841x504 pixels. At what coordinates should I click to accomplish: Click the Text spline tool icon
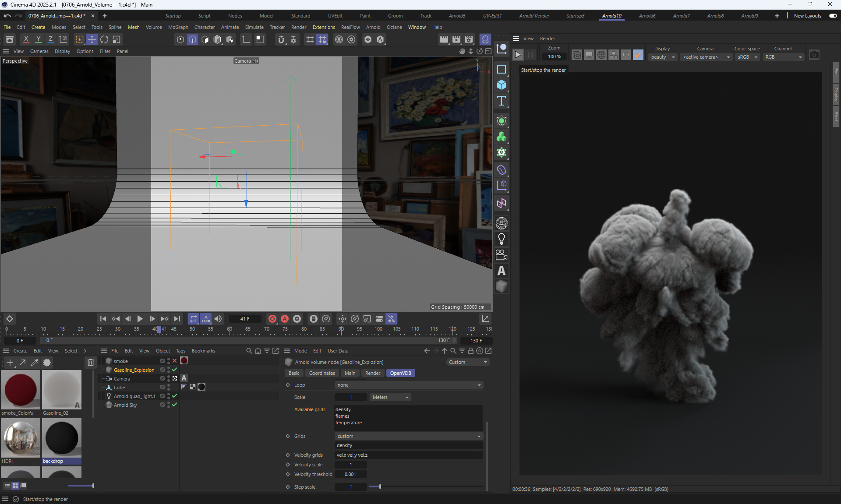(x=502, y=101)
